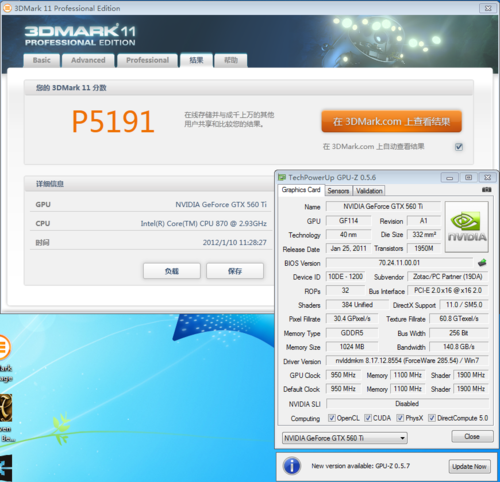Click the Driver Version field
This screenshot has width=500, height=482.
(407, 361)
